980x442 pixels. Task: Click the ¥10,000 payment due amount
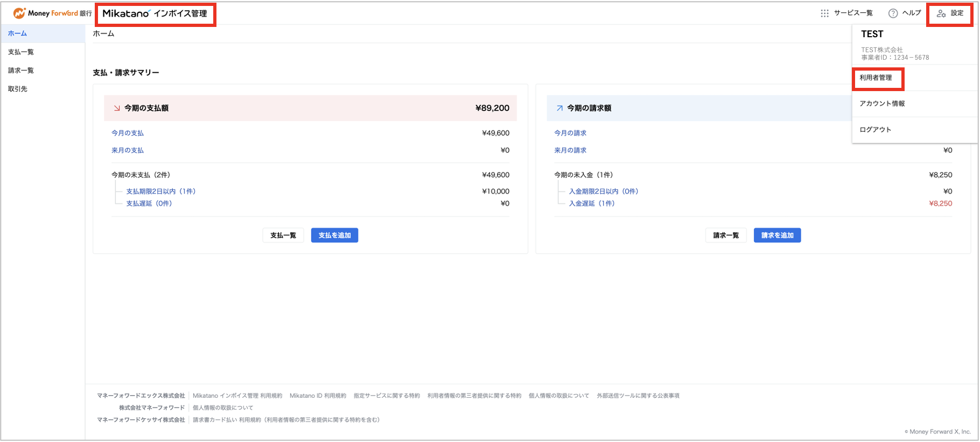(496, 191)
